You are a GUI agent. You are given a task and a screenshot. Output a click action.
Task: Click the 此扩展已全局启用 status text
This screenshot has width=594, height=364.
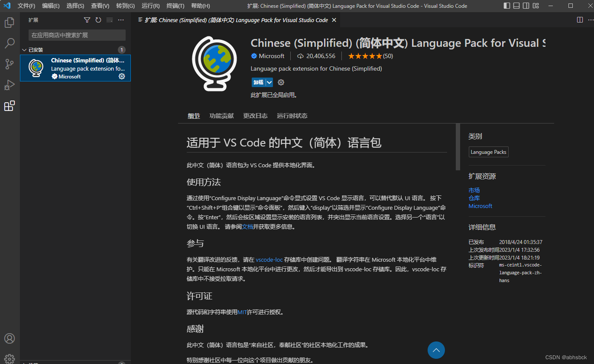click(x=274, y=95)
